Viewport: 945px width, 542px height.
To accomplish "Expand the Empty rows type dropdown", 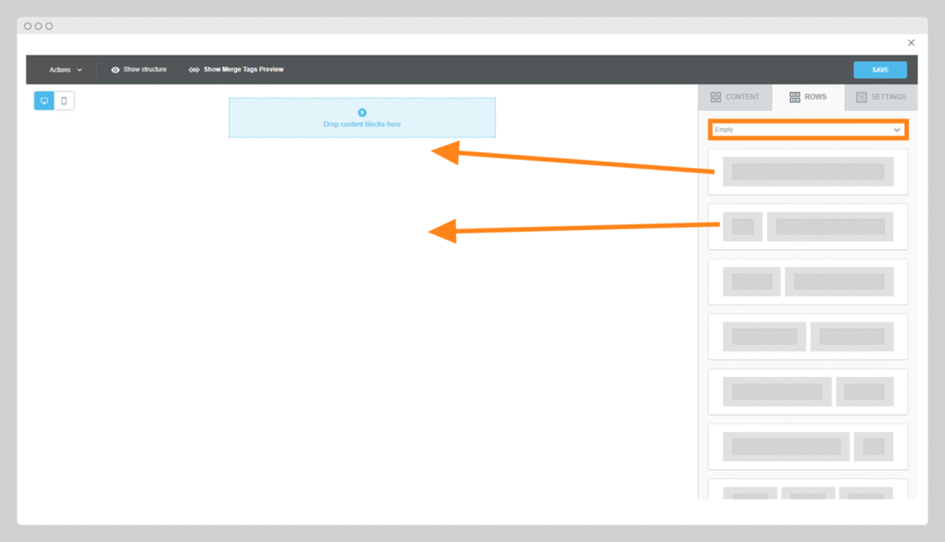I will click(x=807, y=130).
